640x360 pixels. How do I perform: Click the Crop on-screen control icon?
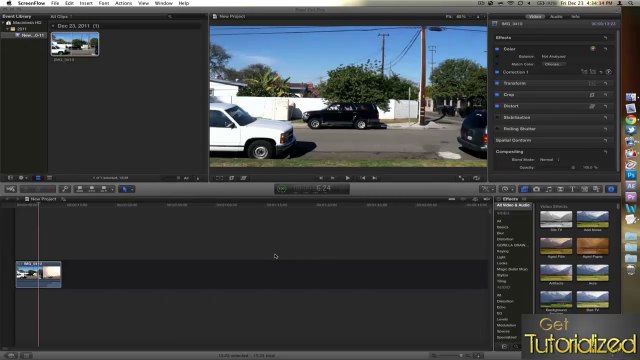pyautogui.click(x=592, y=95)
